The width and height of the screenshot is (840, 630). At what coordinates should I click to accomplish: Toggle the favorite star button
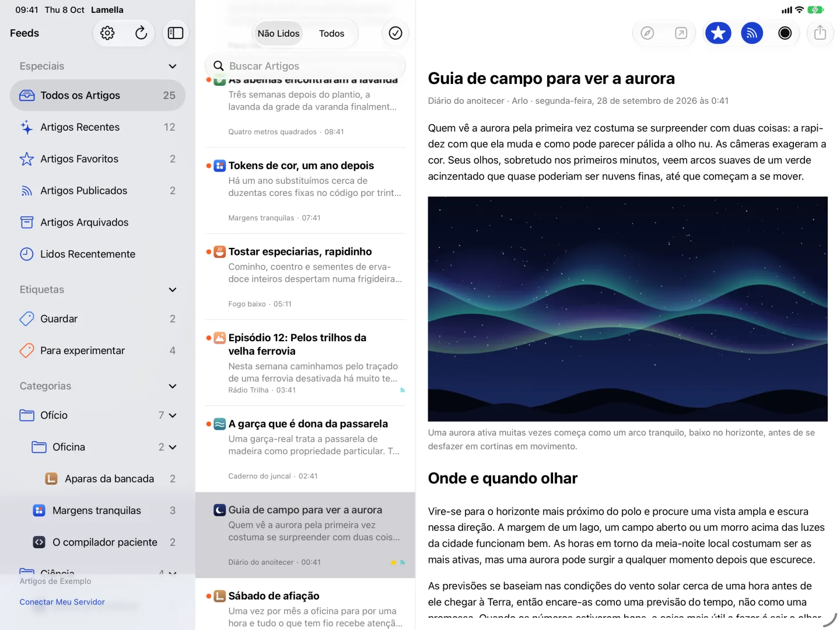[x=718, y=33]
